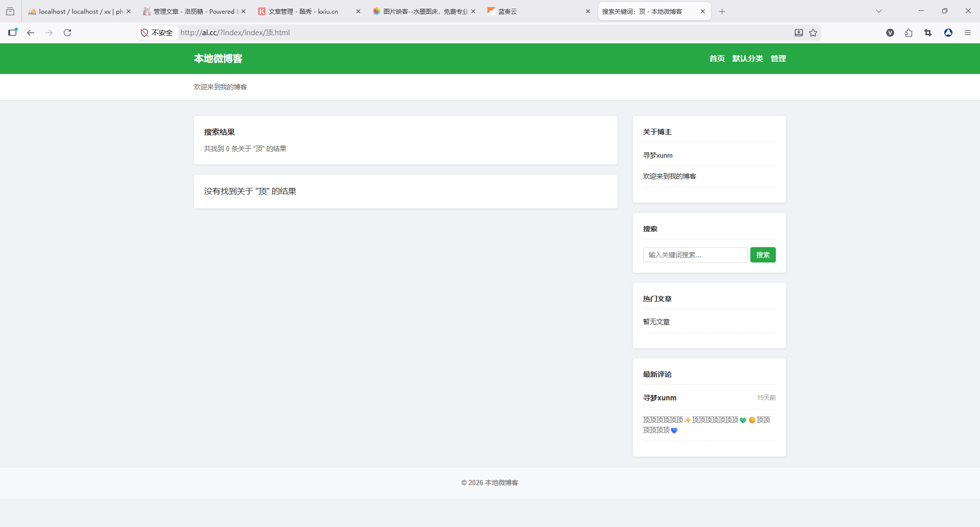Open the browser hamburger menu
This screenshot has height=527, width=980.
[967, 33]
